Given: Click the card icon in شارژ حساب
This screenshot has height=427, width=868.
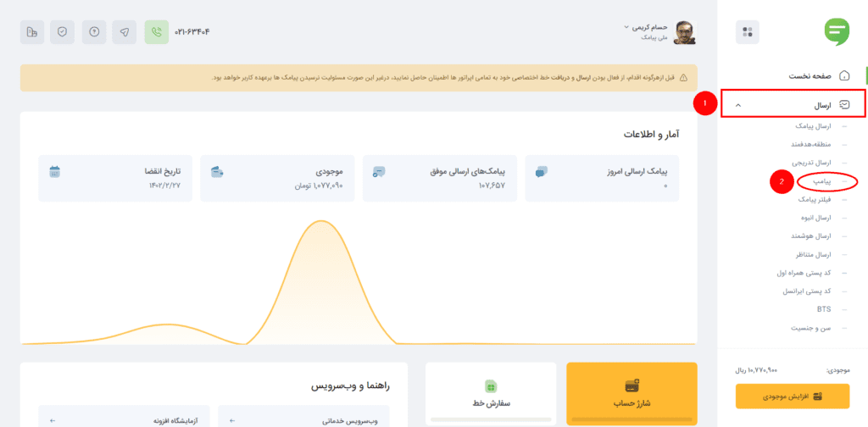Looking at the screenshot, I should (632, 385).
